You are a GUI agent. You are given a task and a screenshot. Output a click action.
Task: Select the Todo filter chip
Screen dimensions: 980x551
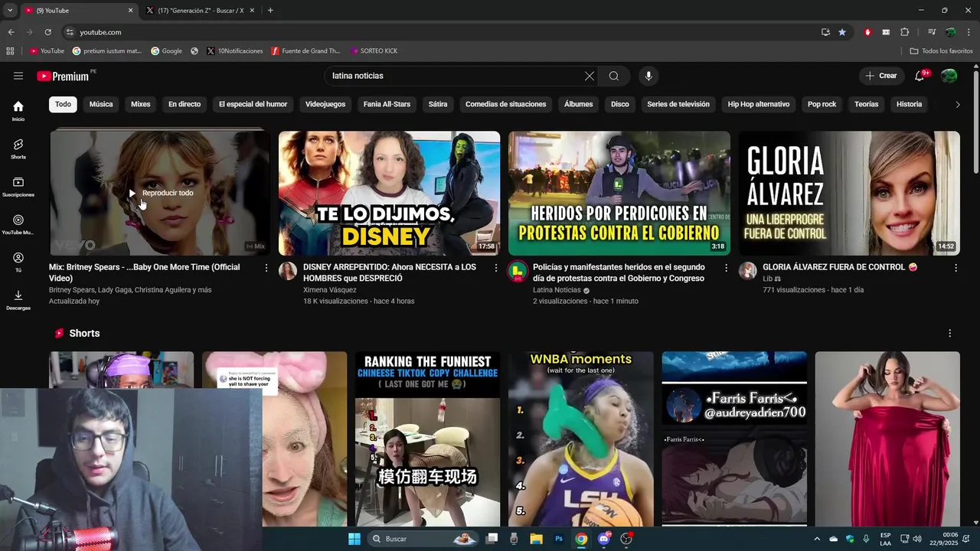63,104
